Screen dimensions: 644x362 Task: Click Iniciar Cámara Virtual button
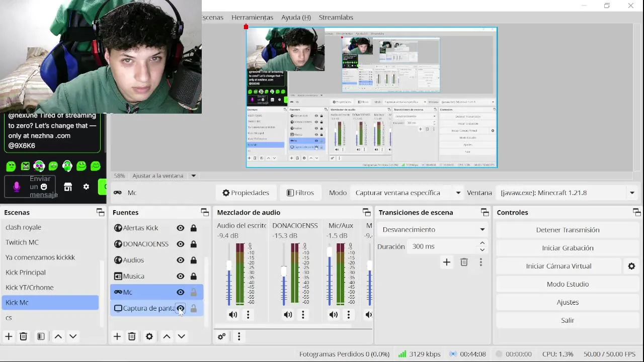click(558, 266)
